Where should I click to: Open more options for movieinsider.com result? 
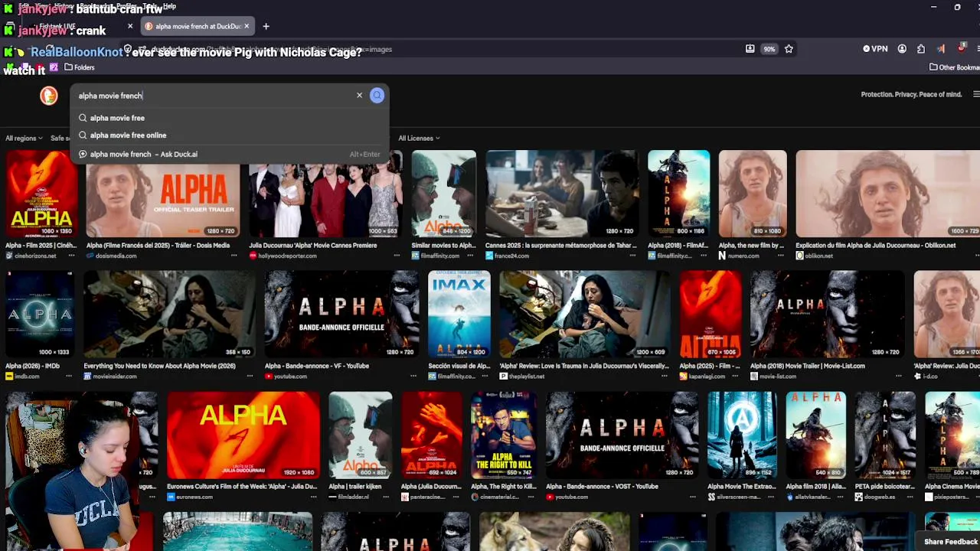tap(250, 377)
